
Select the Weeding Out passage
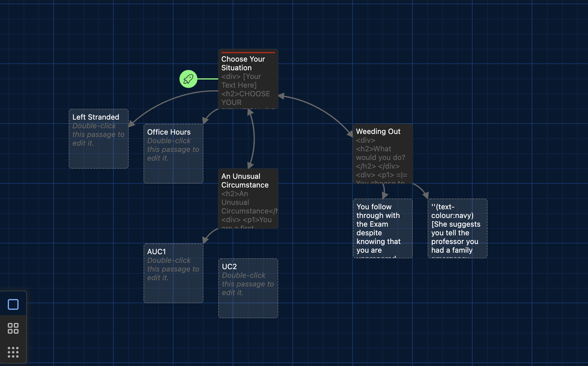383,154
